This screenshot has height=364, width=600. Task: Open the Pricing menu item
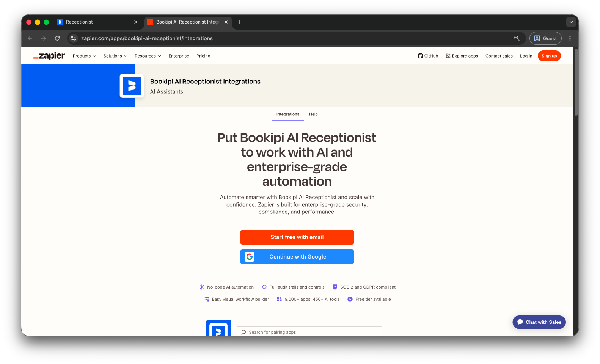(x=203, y=56)
